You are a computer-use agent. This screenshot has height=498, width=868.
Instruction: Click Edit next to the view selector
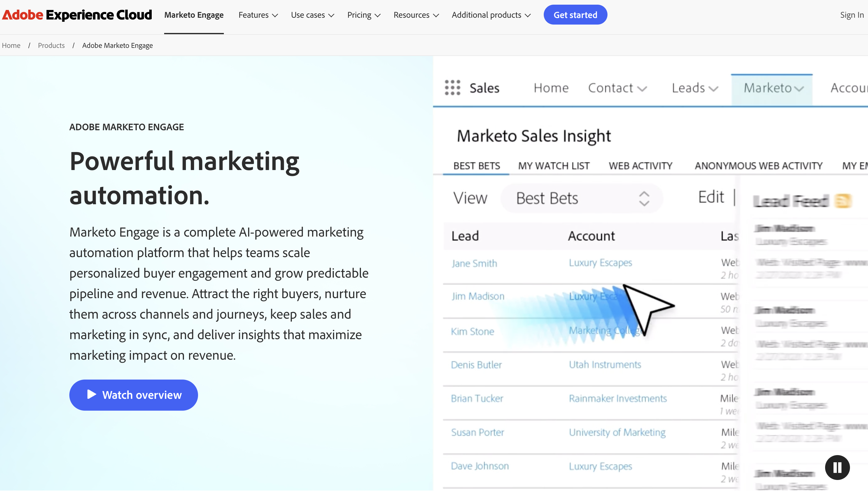pyautogui.click(x=711, y=197)
